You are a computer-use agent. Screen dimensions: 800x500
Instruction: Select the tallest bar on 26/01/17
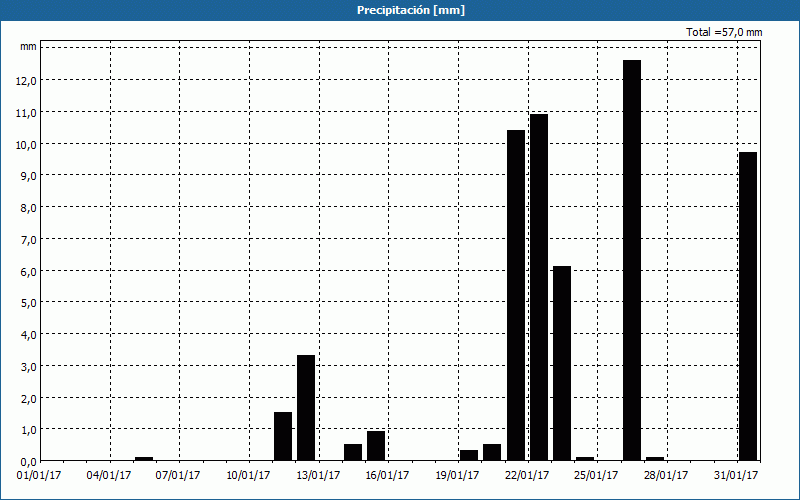(632, 260)
